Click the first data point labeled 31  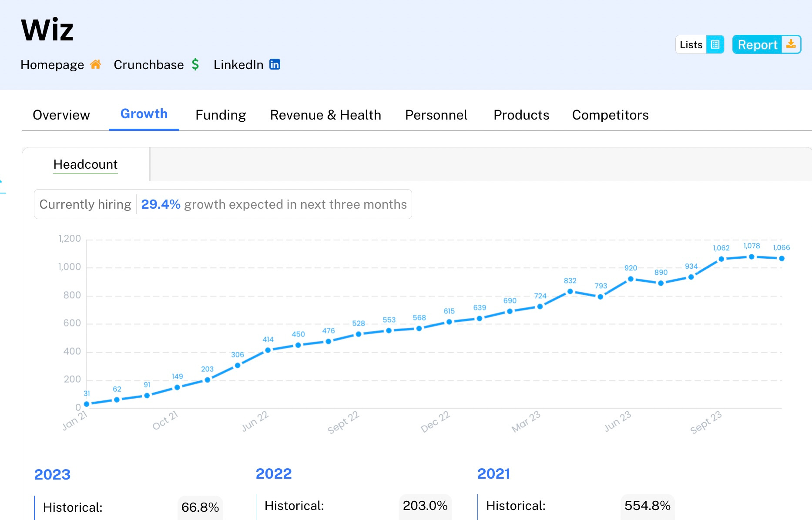(87, 404)
